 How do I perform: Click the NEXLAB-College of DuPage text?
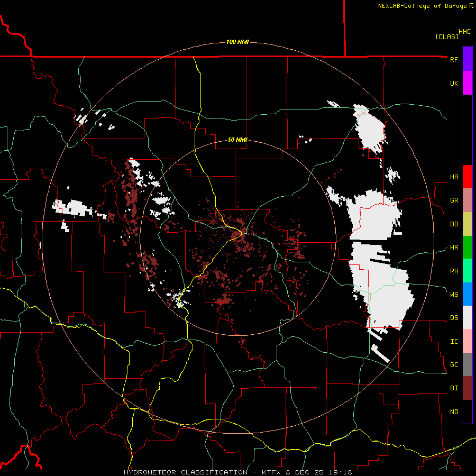coord(422,6)
